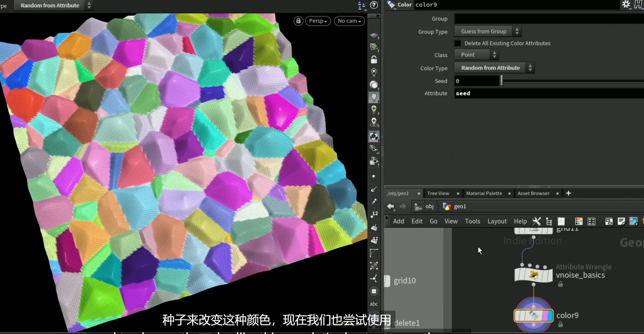Open the viewport help question mark icon

374,5
